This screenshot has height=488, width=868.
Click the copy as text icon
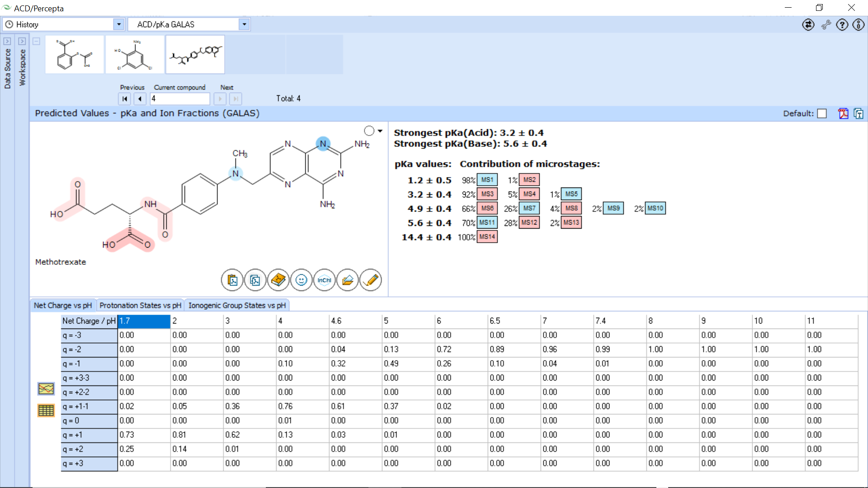(x=859, y=113)
